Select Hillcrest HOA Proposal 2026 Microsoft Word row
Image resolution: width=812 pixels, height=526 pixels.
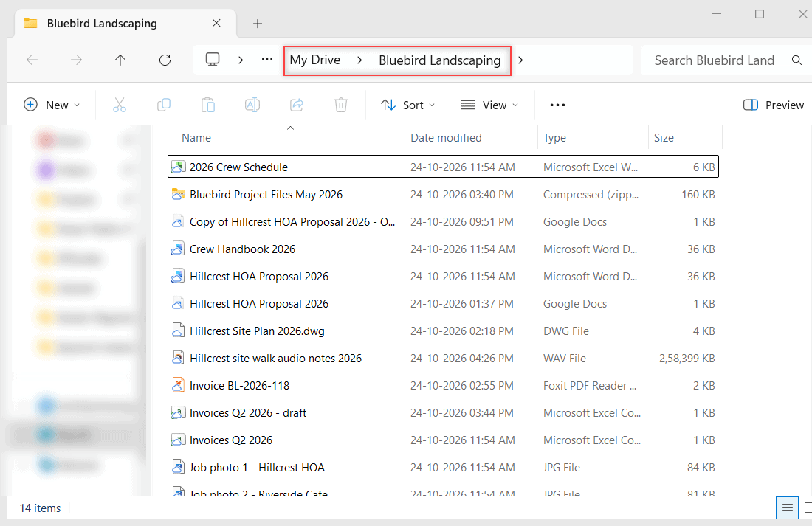(444, 276)
